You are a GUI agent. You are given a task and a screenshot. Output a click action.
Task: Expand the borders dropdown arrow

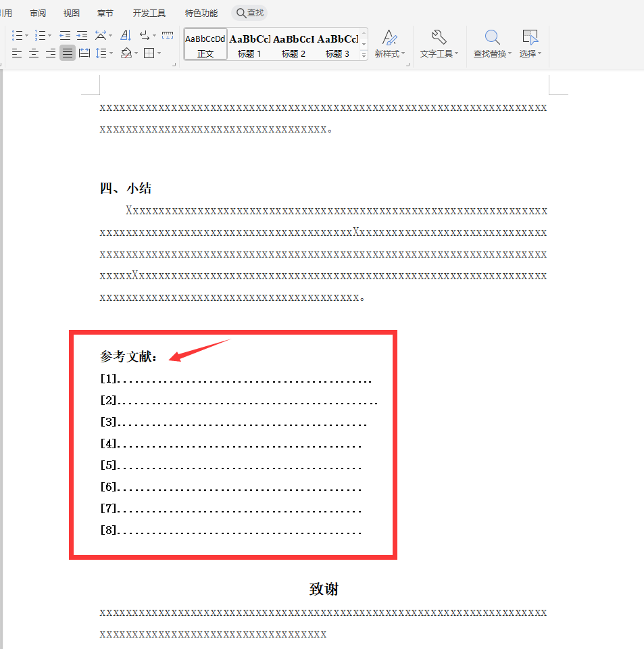pos(159,53)
